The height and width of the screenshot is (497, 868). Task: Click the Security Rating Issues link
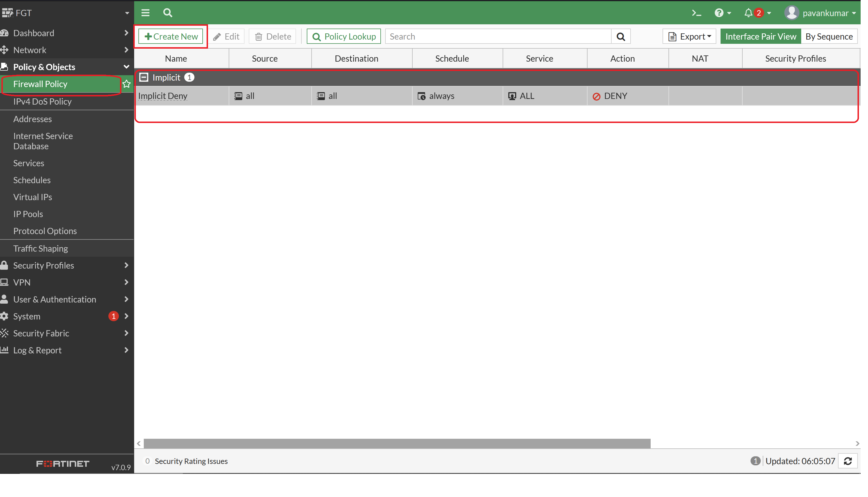191,461
